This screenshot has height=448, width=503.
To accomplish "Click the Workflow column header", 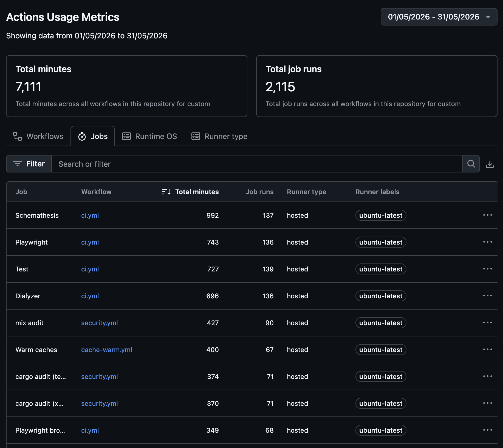I will point(96,192).
